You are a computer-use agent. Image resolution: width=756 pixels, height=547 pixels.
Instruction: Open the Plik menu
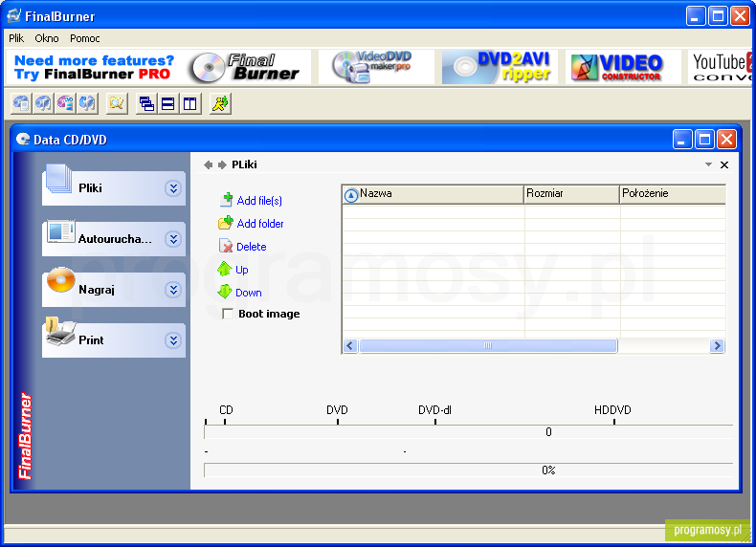click(16, 38)
